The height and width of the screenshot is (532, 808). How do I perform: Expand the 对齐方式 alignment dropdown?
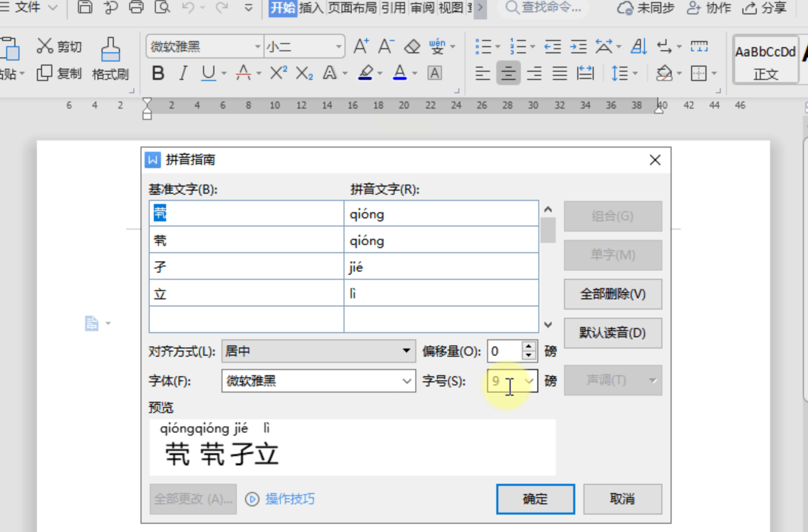pyautogui.click(x=406, y=351)
